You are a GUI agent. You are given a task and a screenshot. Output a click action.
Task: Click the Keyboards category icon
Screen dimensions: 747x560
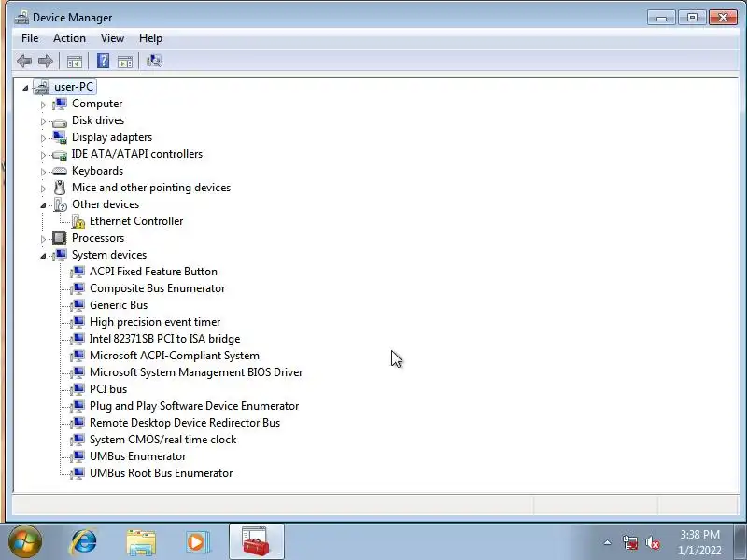coord(60,171)
